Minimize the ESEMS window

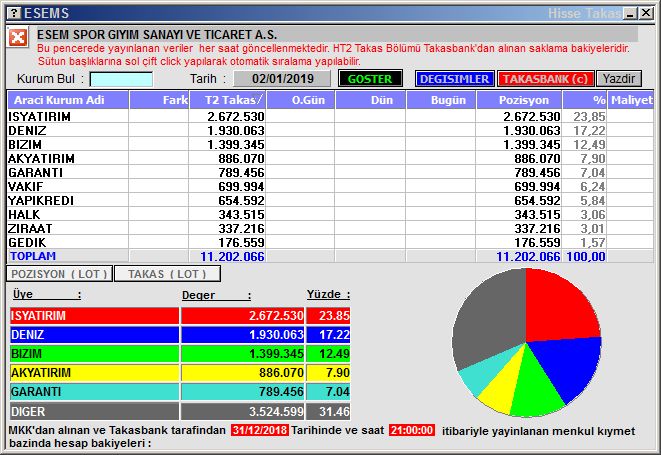614,12
